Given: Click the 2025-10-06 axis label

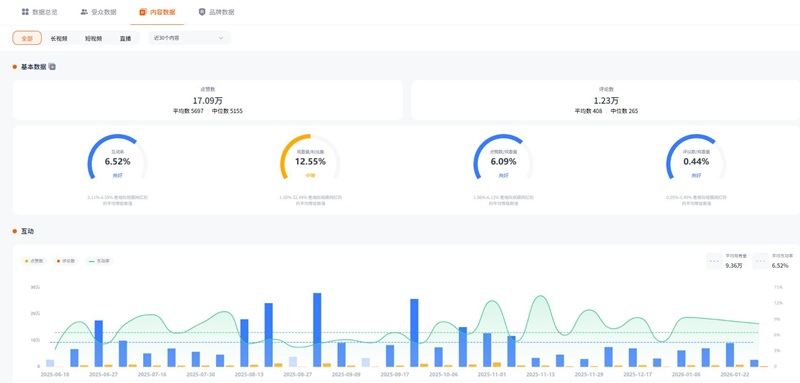Looking at the screenshot, I should [x=443, y=374].
